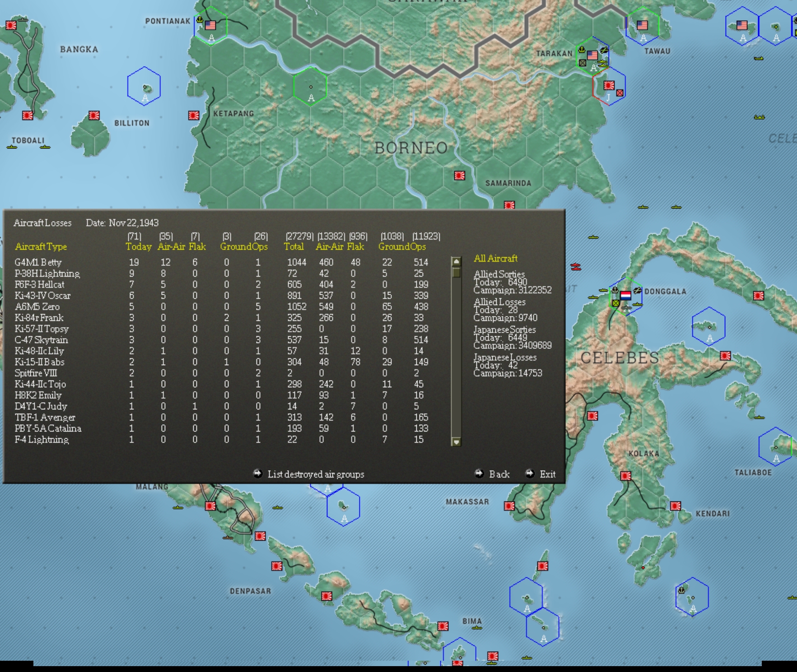Viewport: 797px width, 672px height.
Task: Select the Japanese flag base at Samarinda
Action: [509, 205]
